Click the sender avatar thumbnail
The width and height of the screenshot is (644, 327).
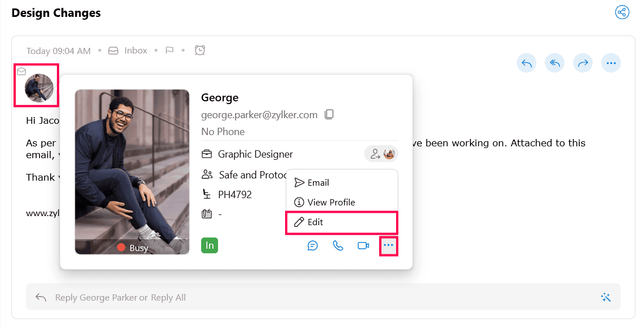(x=39, y=88)
